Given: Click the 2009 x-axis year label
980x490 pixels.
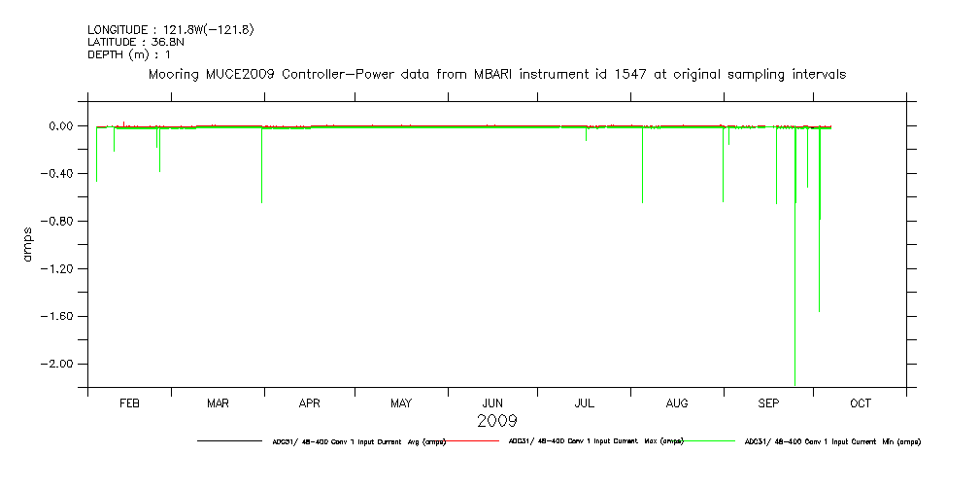Looking at the screenshot, I should click(x=496, y=421).
